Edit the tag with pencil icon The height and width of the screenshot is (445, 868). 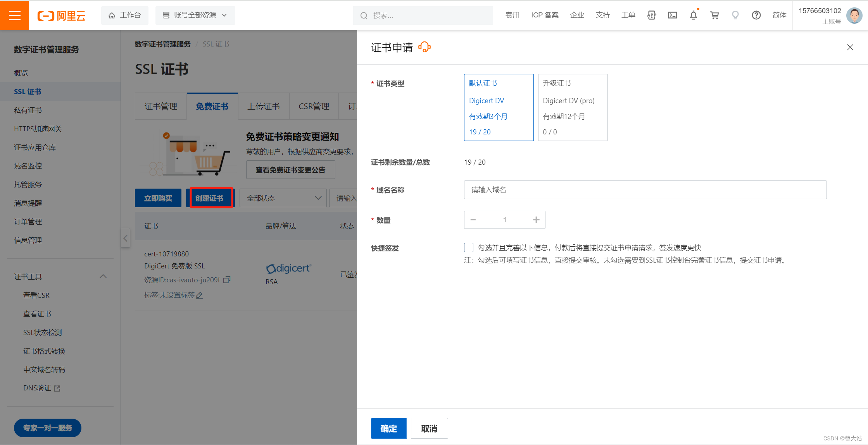coord(199,296)
